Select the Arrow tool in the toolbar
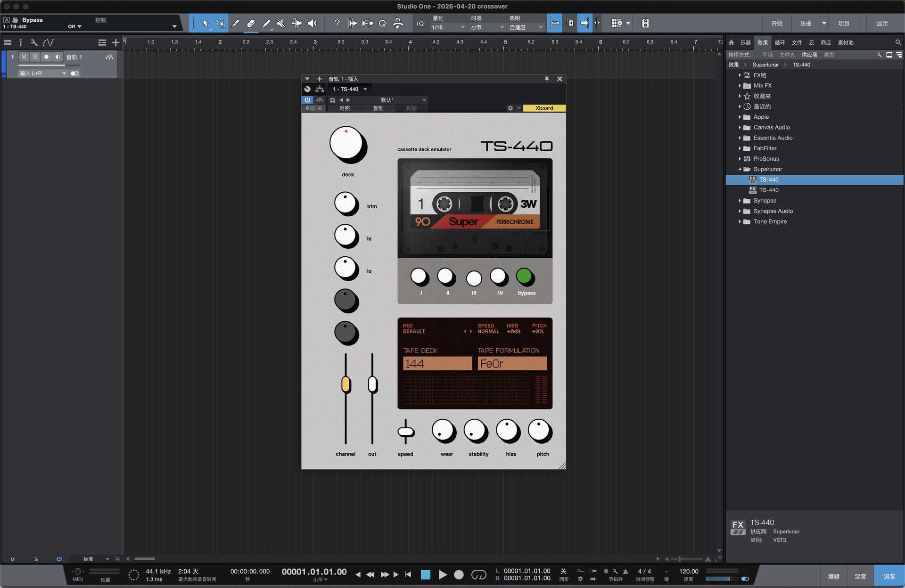905x588 pixels. pyautogui.click(x=206, y=23)
